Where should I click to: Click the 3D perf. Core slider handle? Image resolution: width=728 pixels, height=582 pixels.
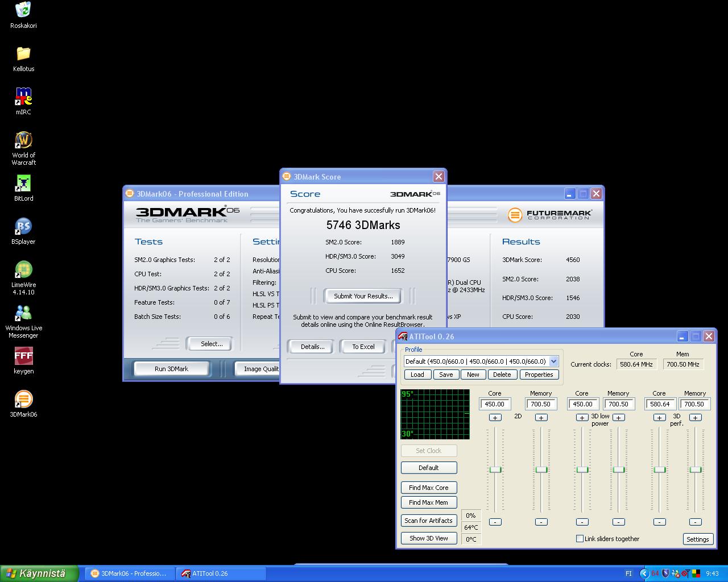point(660,469)
